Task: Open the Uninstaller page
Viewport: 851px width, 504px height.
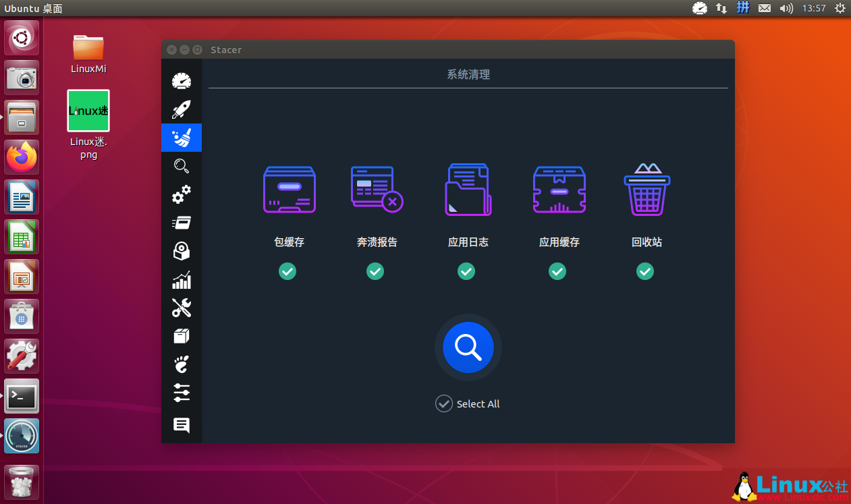Action: 181,251
